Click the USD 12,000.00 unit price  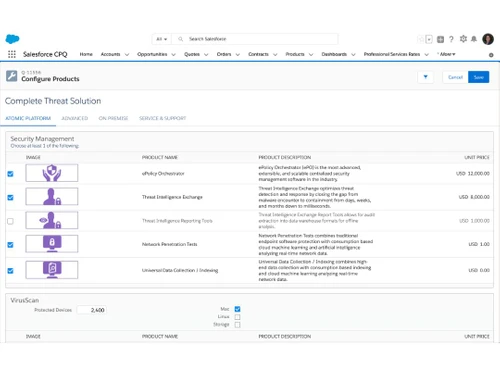pos(473,173)
